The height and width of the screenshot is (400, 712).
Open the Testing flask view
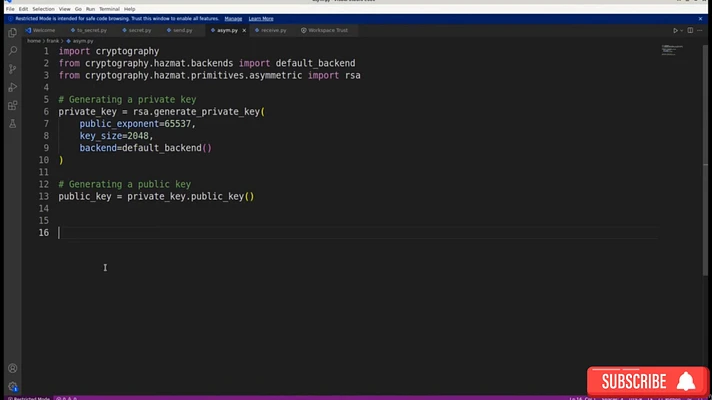tap(13, 123)
